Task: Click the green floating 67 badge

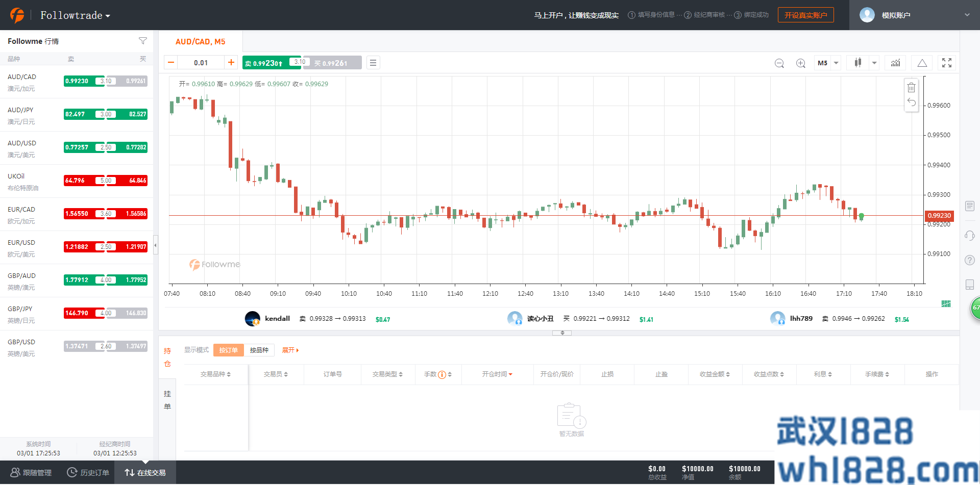Action: [x=975, y=308]
